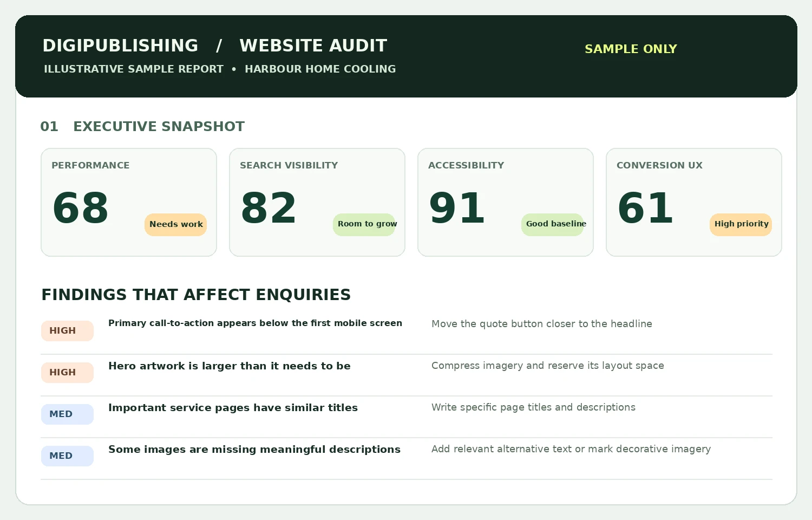The image size is (812, 520).
Task: Click the SAMPLE ONLY label
Action: (x=631, y=49)
